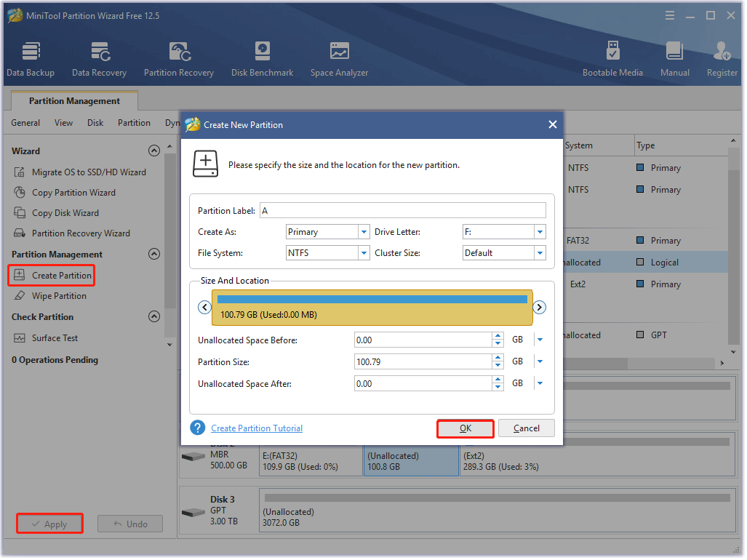Change unit for Unallocated Space After
747x560 pixels.
tap(541, 384)
